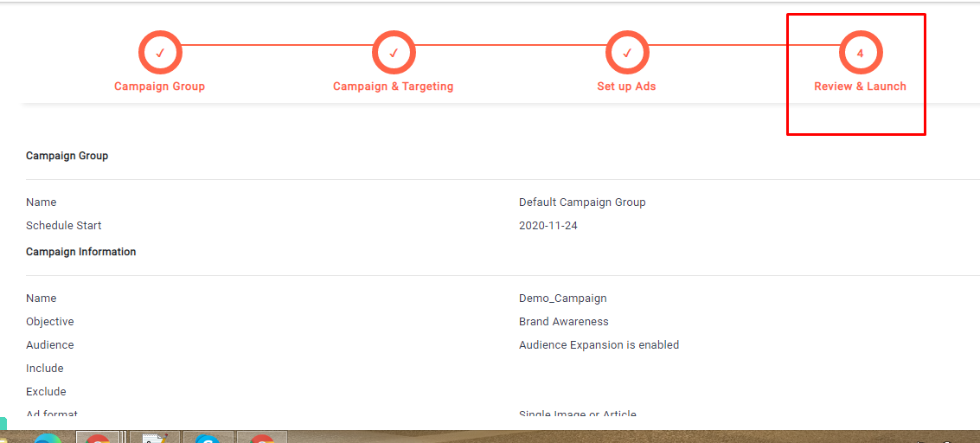Switch to Chrome icon left of Notepad
Image resolution: width=980 pixels, height=443 pixels.
pos(99,438)
